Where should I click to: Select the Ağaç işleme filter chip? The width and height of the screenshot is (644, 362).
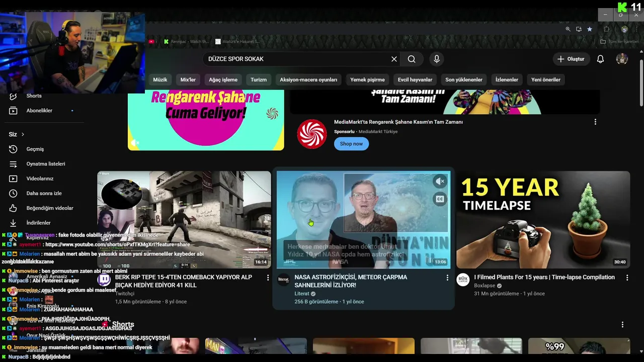pos(223,79)
